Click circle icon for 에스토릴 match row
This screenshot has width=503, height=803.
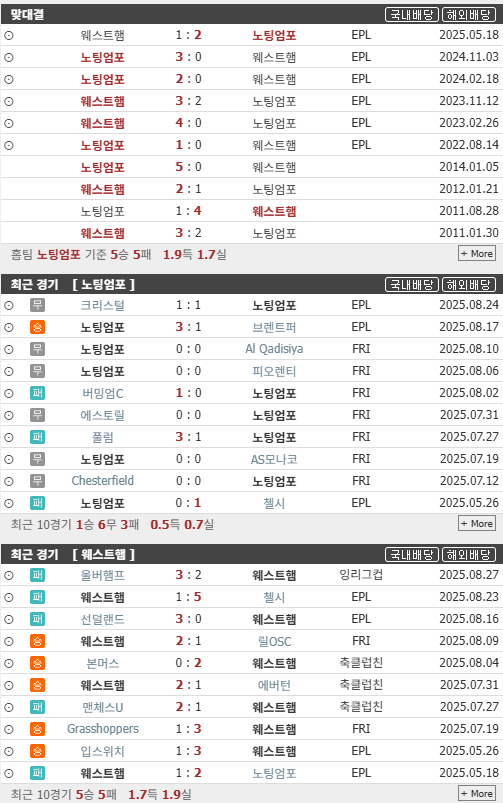(9, 416)
